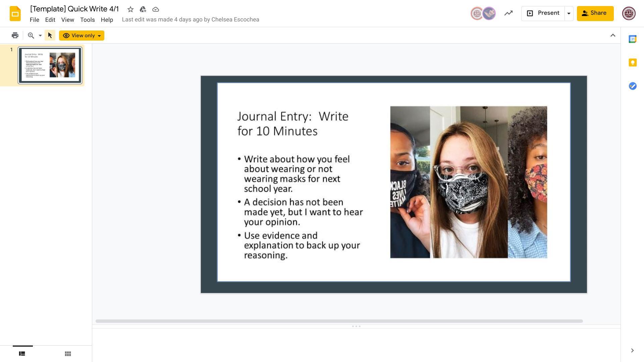Open Google Keep side panel
The width and height of the screenshot is (644, 362).
(x=632, y=63)
